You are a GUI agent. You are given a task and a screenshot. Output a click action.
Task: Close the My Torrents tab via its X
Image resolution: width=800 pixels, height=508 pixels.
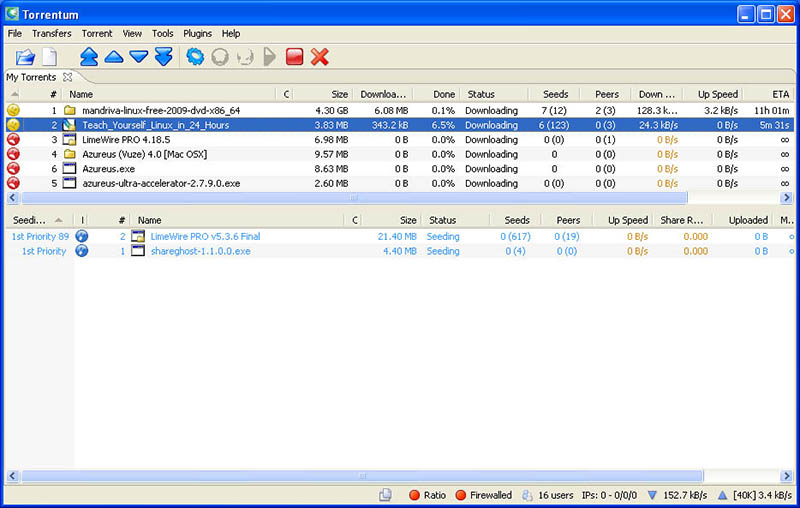coord(67,77)
